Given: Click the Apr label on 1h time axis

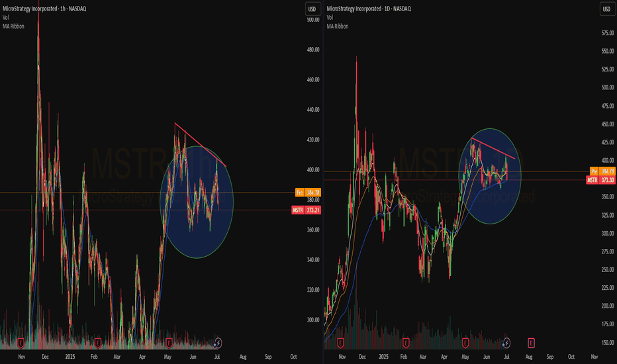Looking at the screenshot, I should [x=142, y=357].
